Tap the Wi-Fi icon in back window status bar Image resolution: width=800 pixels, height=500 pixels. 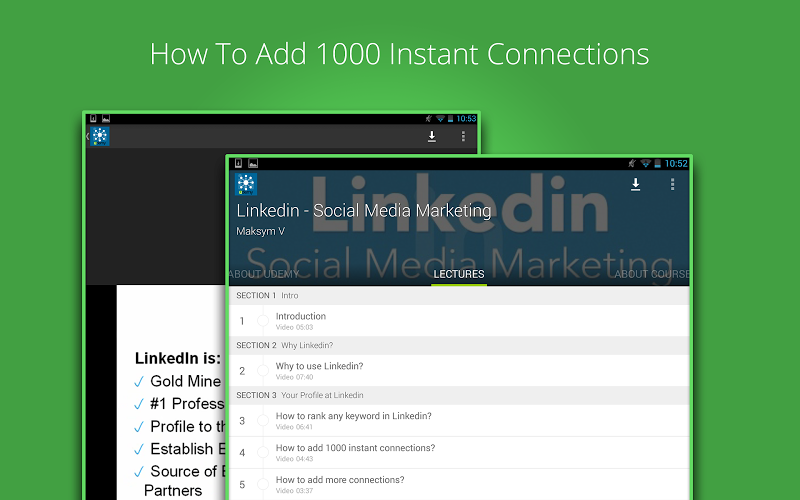[x=440, y=119]
